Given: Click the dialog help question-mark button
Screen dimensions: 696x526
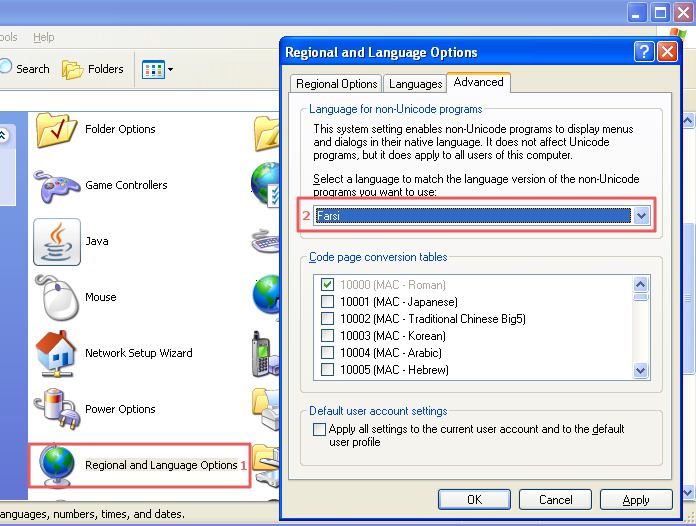Looking at the screenshot, I should (644, 52).
